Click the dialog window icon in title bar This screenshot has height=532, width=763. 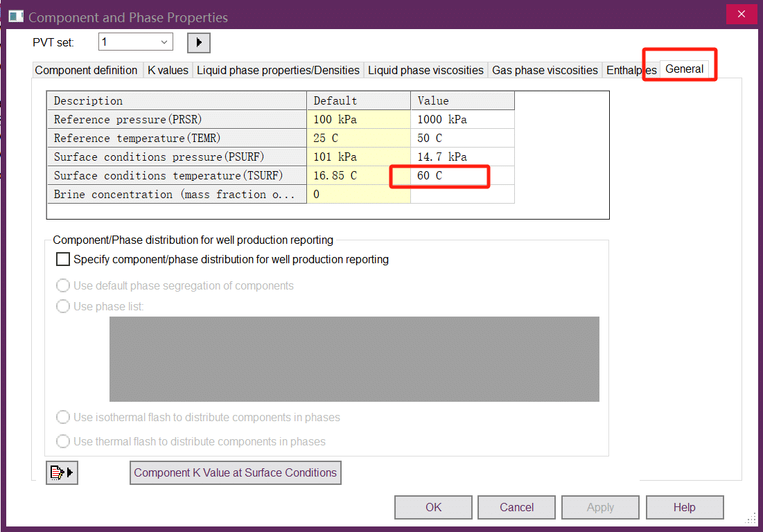[15, 17]
